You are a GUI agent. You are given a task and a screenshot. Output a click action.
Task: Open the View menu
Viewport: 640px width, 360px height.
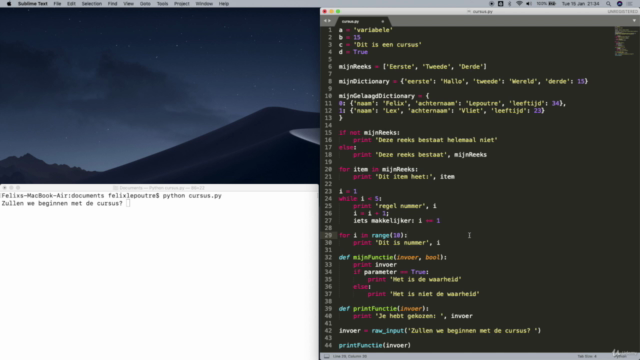tap(129, 4)
